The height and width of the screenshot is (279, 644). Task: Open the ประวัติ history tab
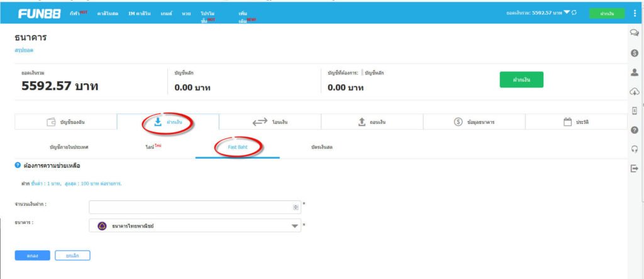(x=576, y=122)
